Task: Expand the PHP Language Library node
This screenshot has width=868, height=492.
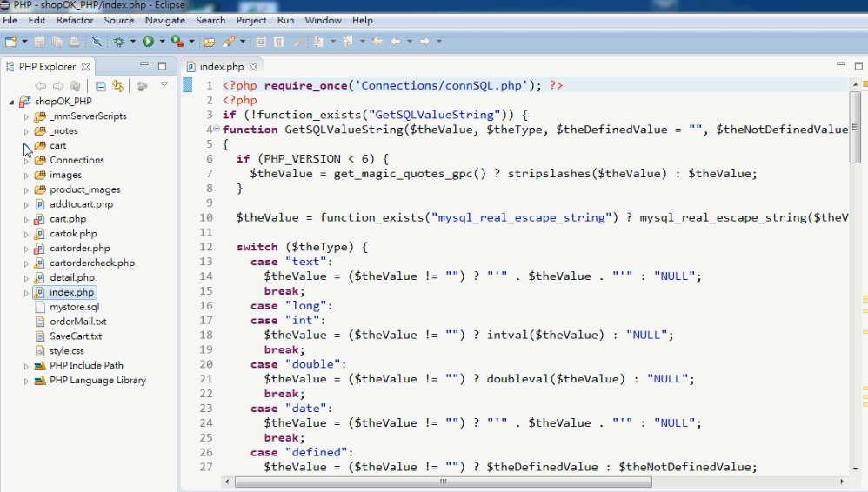Action: point(26,381)
